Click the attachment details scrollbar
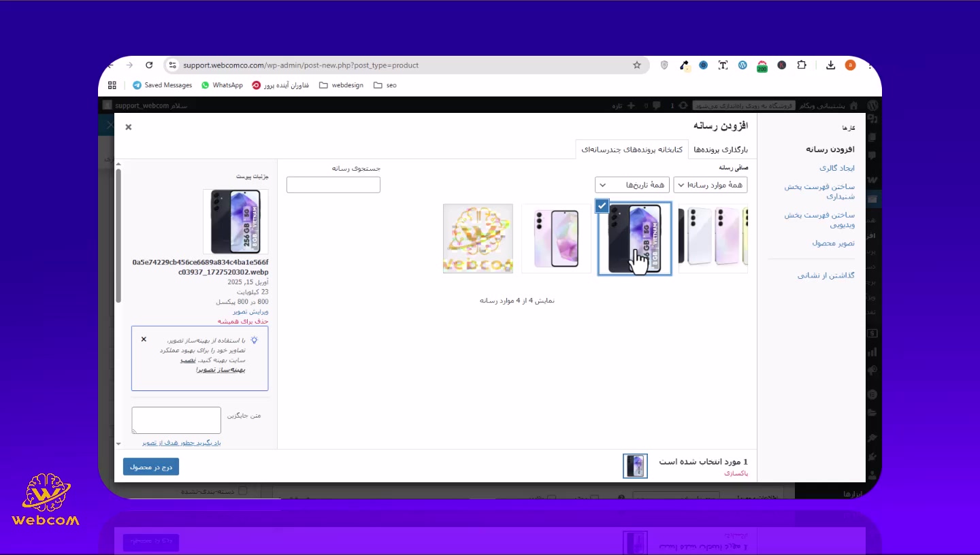Image resolution: width=980 pixels, height=555 pixels. [x=118, y=235]
